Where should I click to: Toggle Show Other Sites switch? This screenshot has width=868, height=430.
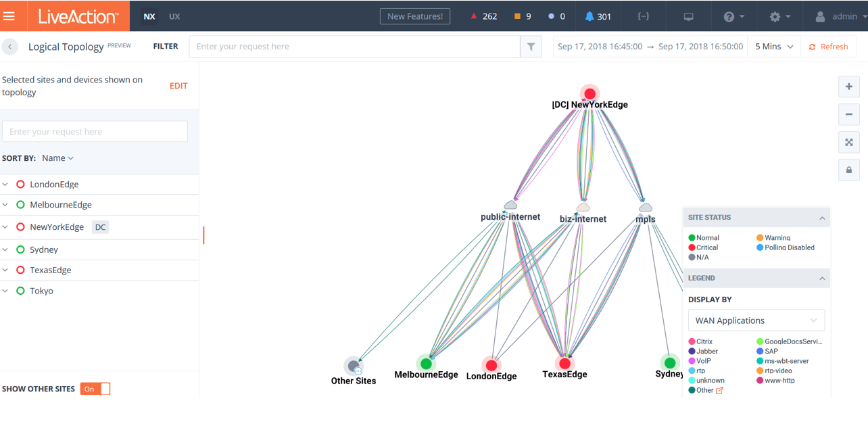(95, 389)
